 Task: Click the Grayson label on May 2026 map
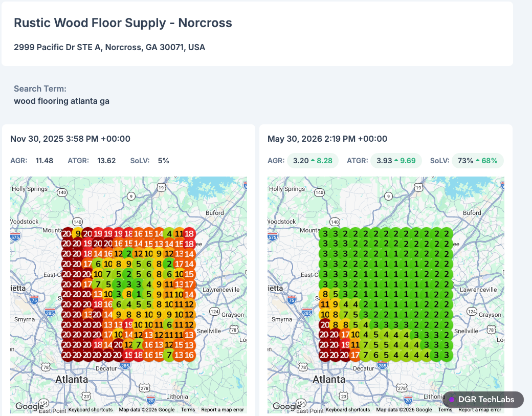[490, 315]
